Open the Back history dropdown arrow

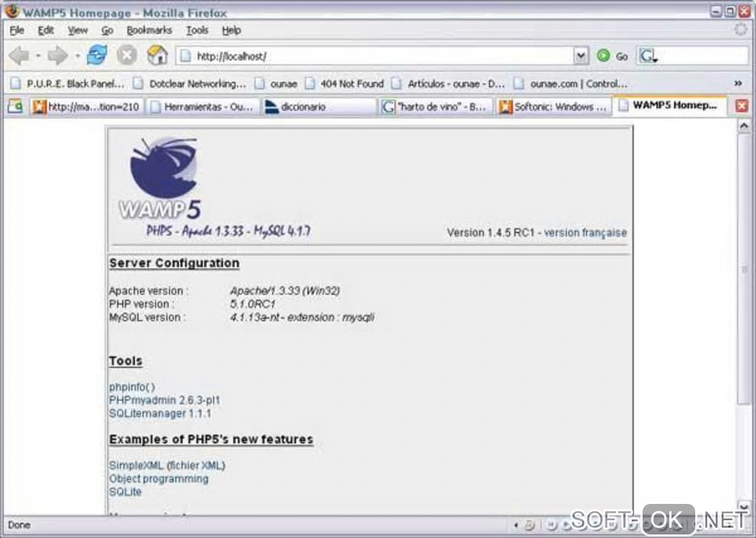[38, 56]
